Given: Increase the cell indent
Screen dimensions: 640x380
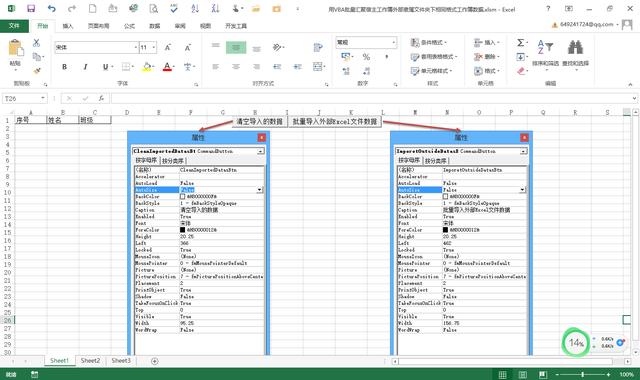Looking at the screenshot, I should coord(298,67).
